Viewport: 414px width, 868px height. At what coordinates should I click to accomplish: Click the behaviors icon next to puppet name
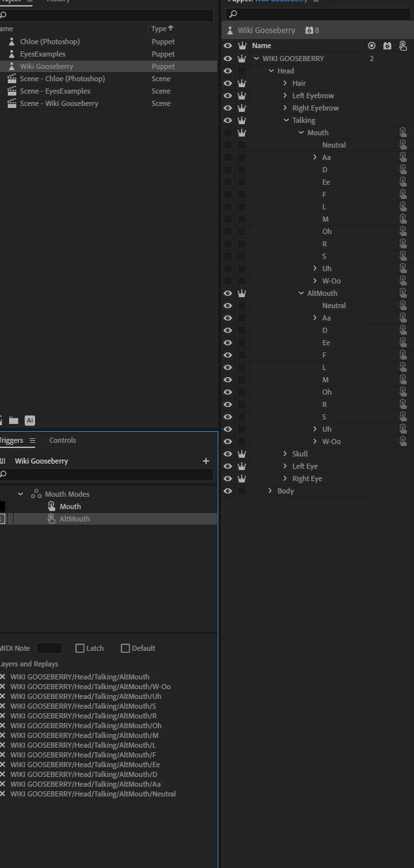[x=309, y=31]
